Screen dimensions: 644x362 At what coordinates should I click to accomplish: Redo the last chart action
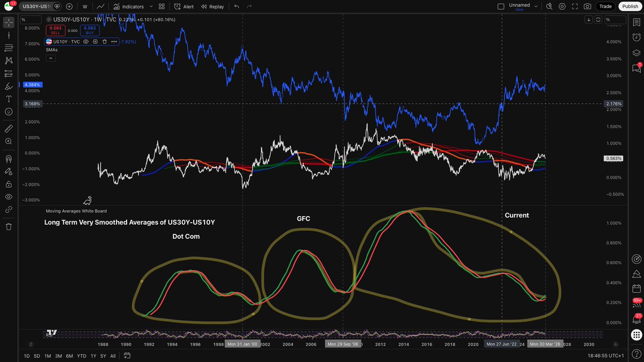pos(249,6)
